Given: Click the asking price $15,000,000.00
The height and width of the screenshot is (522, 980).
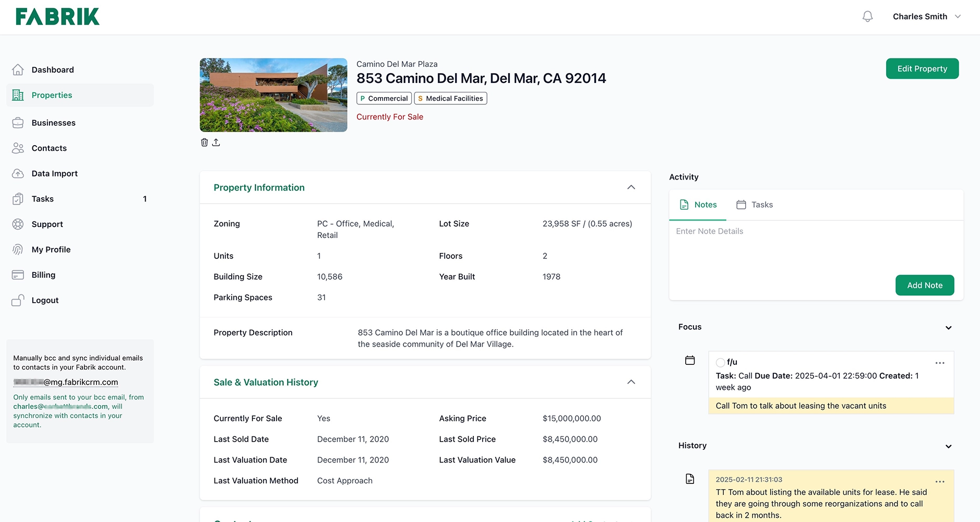Looking at the screenshot, I should coord(571,419).
